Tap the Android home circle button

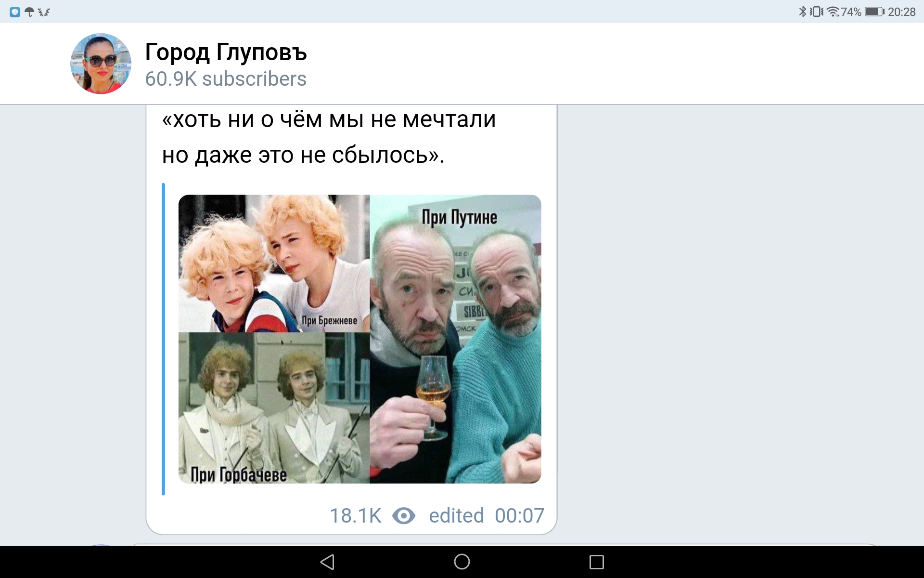(x=462, y=562)
